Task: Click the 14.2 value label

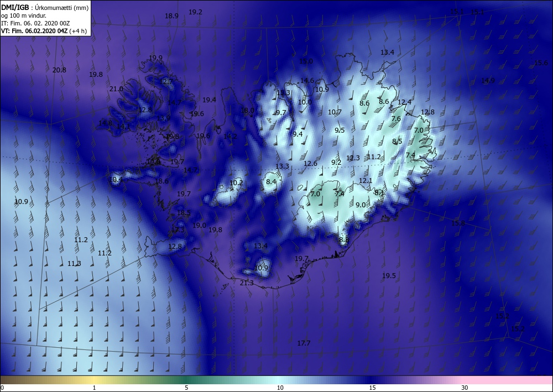Action: click(x=230, y=136)
